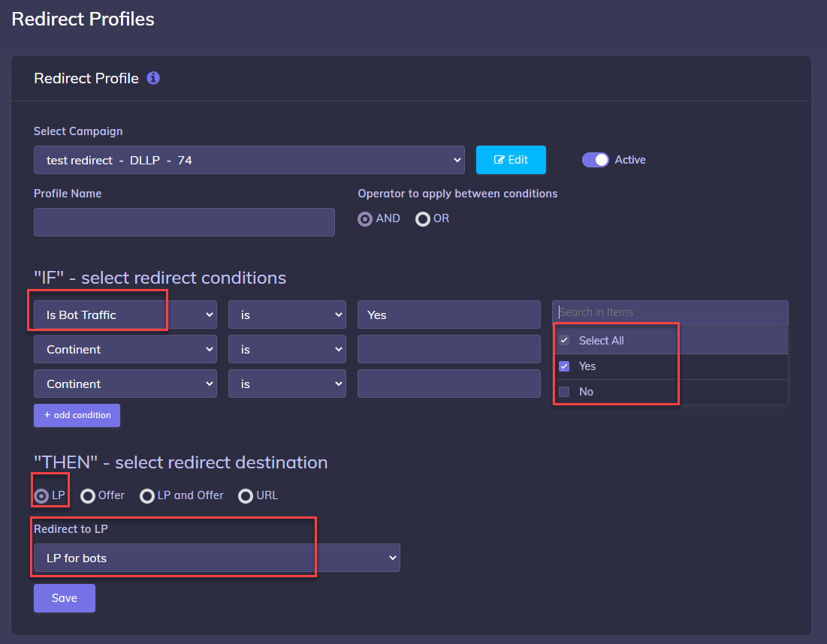Select the AND operator radio button
This screenshot has height=644, width=827.
click(365, 219)
